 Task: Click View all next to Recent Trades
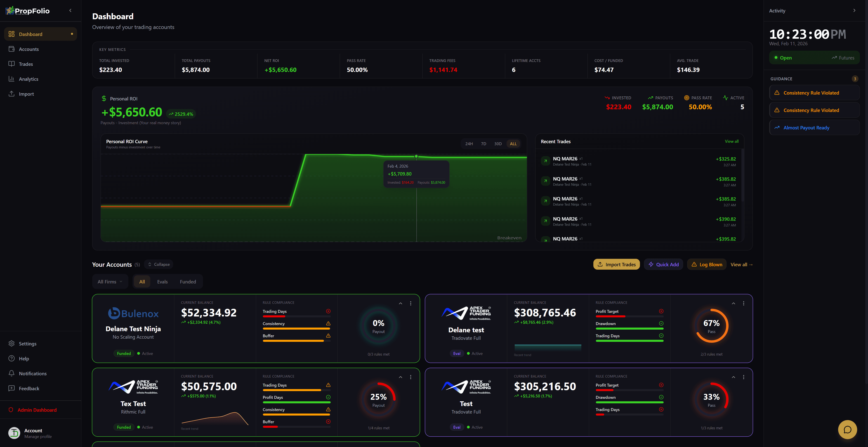731,141
